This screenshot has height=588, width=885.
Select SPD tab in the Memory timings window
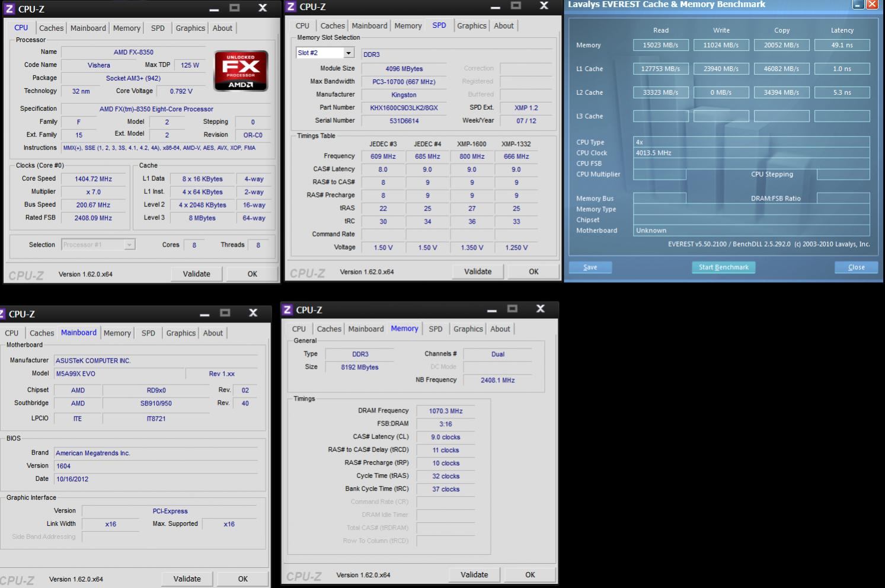coord(436,329)
